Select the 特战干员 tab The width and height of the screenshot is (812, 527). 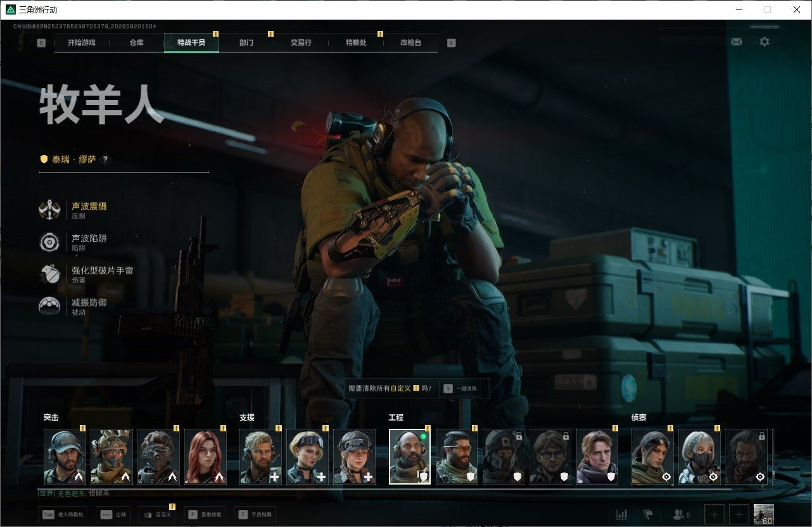coord(191,43)
